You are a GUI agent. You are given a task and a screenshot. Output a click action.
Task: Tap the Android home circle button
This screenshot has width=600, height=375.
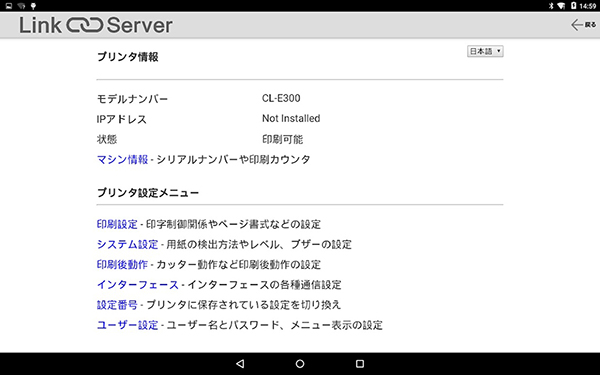[x=300, y=364]
